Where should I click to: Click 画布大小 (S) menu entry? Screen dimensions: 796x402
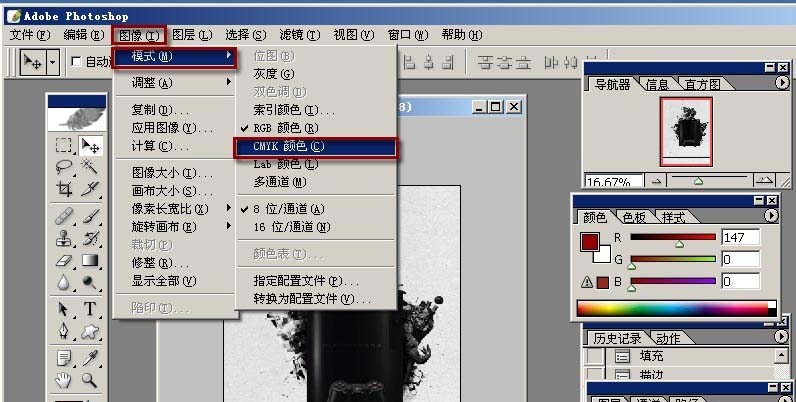point(176,191)
